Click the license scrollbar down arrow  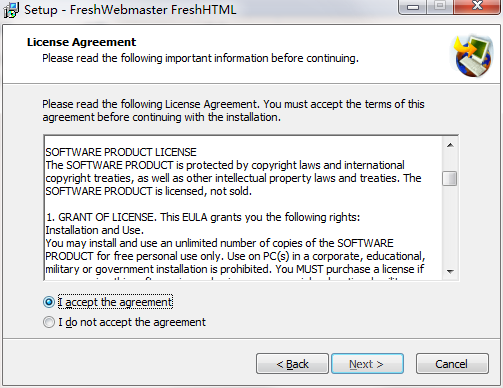point(450,272)
